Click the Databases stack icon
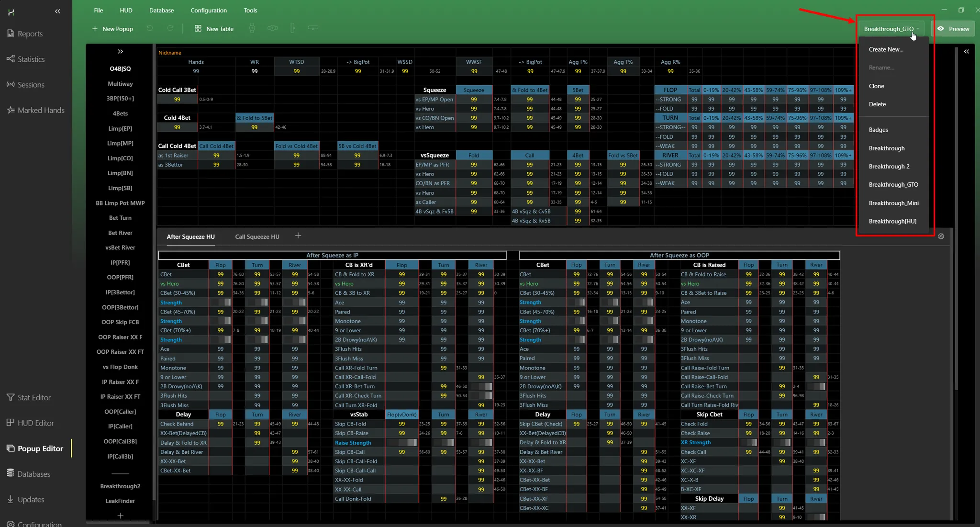 coord(11,473)
